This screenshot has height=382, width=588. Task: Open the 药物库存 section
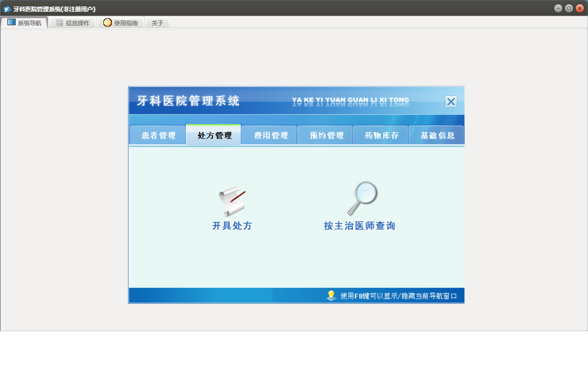(381, 136)
